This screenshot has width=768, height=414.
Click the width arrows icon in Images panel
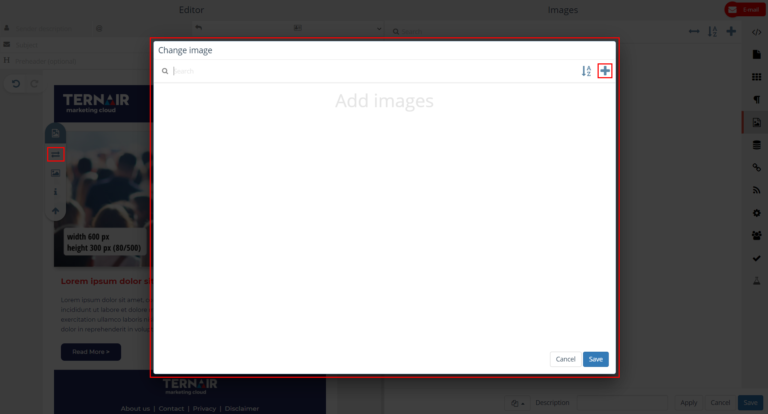694,31
